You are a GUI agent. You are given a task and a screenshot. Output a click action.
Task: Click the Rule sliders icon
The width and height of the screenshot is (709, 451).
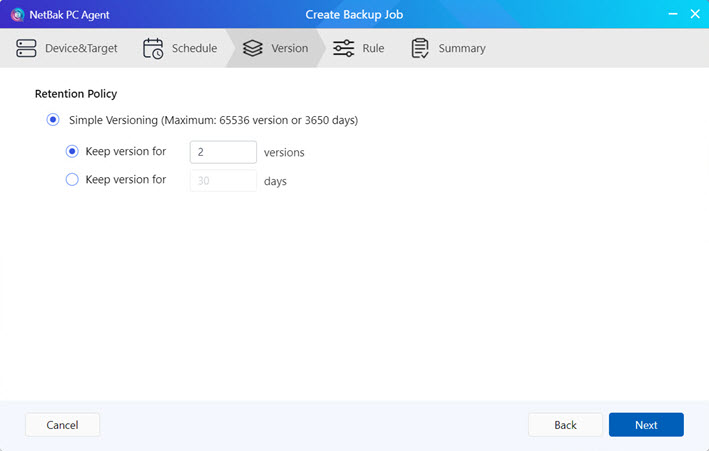tap(344, 48)
